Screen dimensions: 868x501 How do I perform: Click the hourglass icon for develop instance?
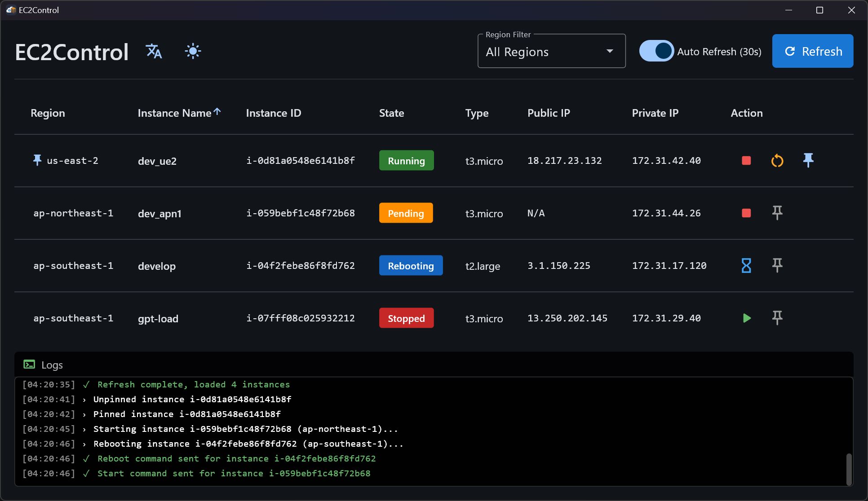[746, 266]
